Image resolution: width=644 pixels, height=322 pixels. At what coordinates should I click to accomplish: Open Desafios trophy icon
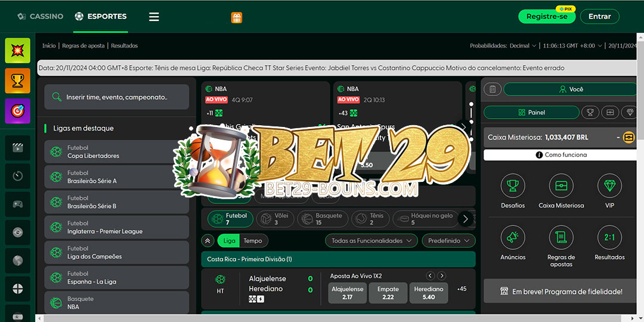coord(513,185)
